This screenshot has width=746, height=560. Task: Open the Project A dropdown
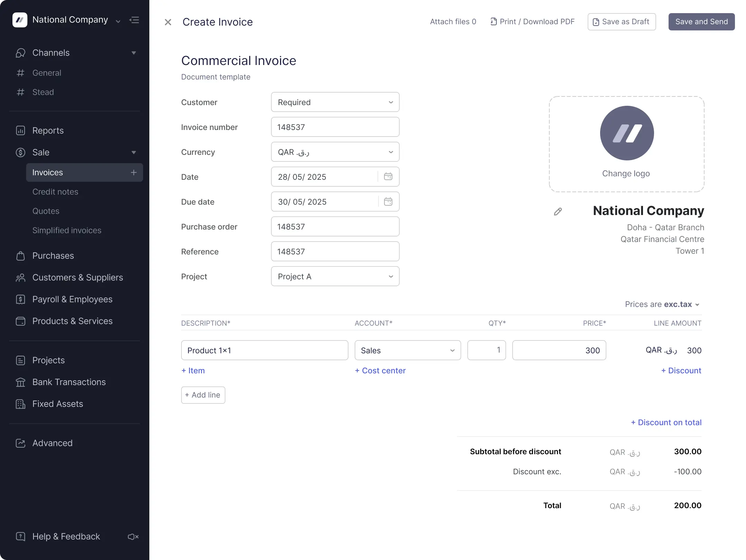pyautogui.click(x=335, y=276)
